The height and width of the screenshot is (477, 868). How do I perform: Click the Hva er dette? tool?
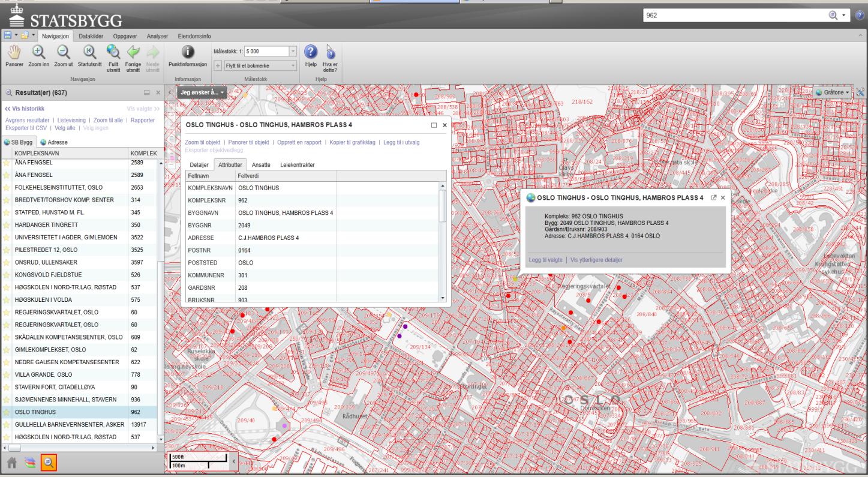(330, 58)
